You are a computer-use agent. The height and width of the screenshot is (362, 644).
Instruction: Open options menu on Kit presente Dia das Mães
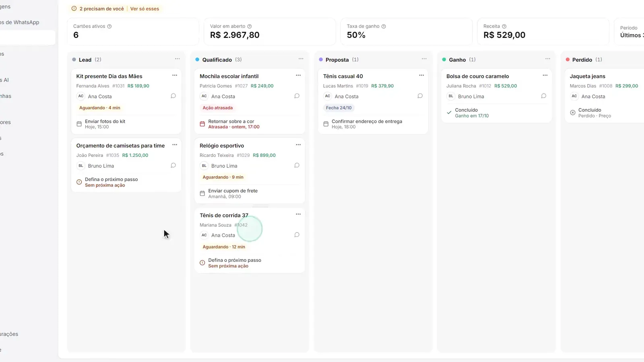175,76
